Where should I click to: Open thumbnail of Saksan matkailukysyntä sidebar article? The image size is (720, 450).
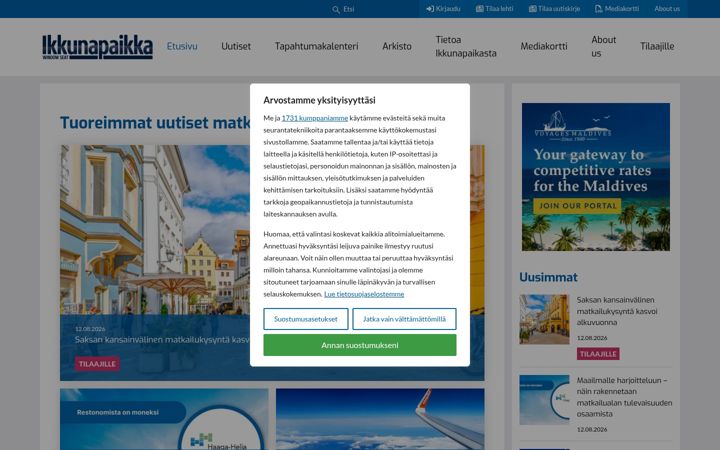pyautogui.click(x=544, y=319)
